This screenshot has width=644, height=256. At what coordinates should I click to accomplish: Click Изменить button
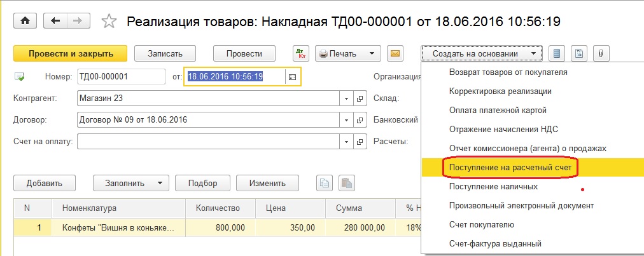267,184
